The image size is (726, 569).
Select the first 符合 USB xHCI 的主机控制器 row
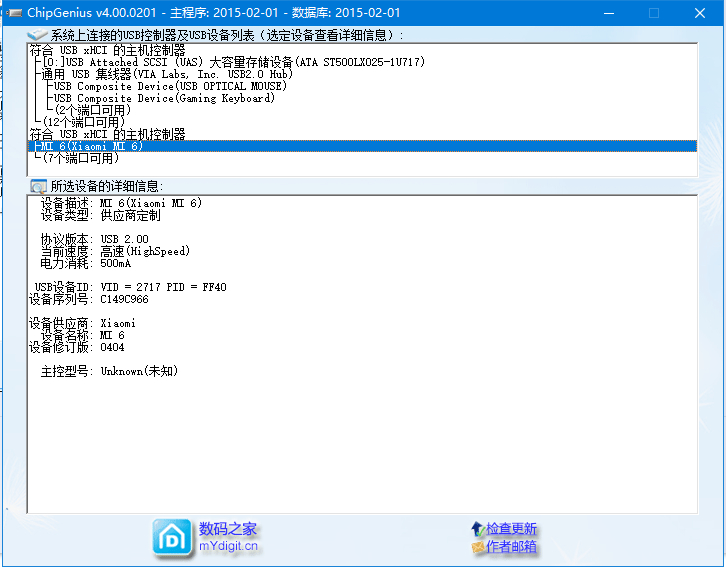[107, 50]
